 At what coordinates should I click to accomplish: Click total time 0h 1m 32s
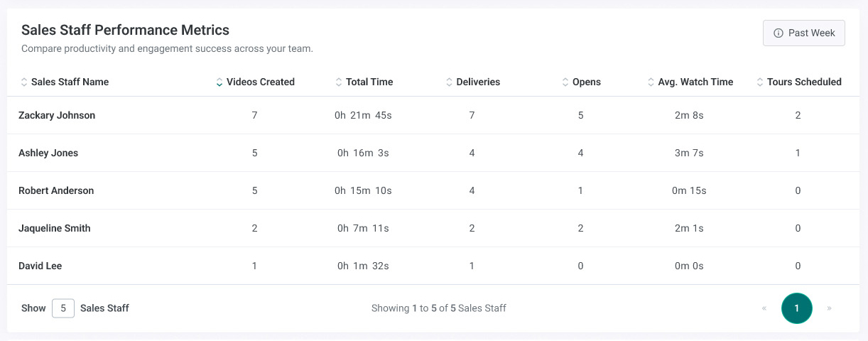coord(363,266)
